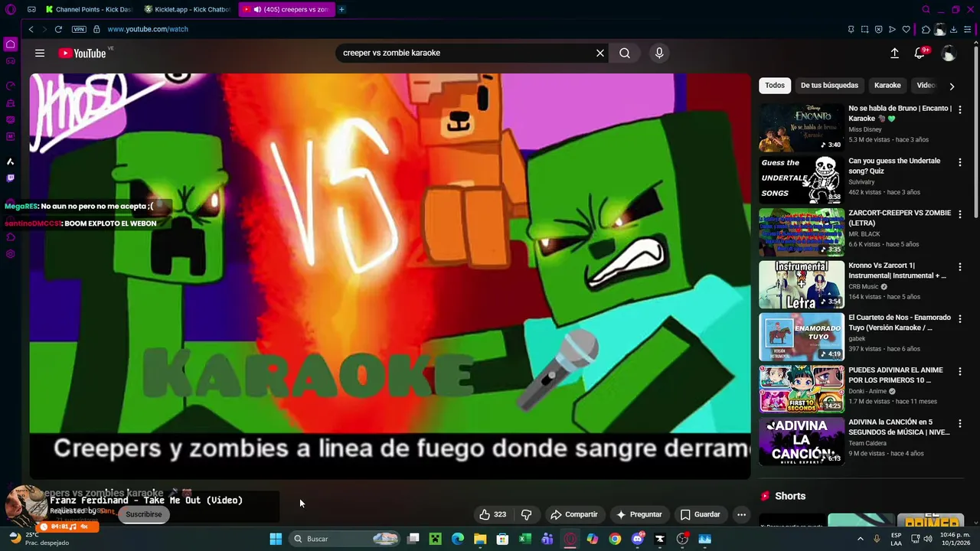Like the video (323 likes)

coord(492,514)
